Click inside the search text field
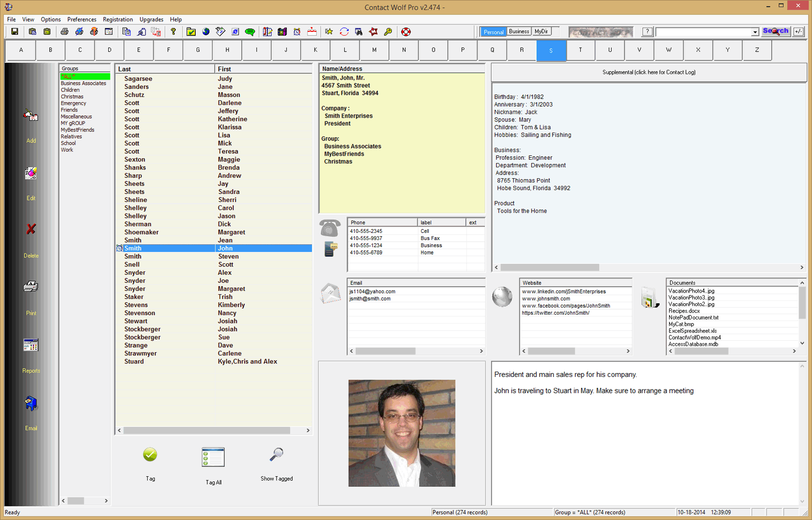Screen dimensions: 812x520 pyautogui.click(x=703, y=32)
